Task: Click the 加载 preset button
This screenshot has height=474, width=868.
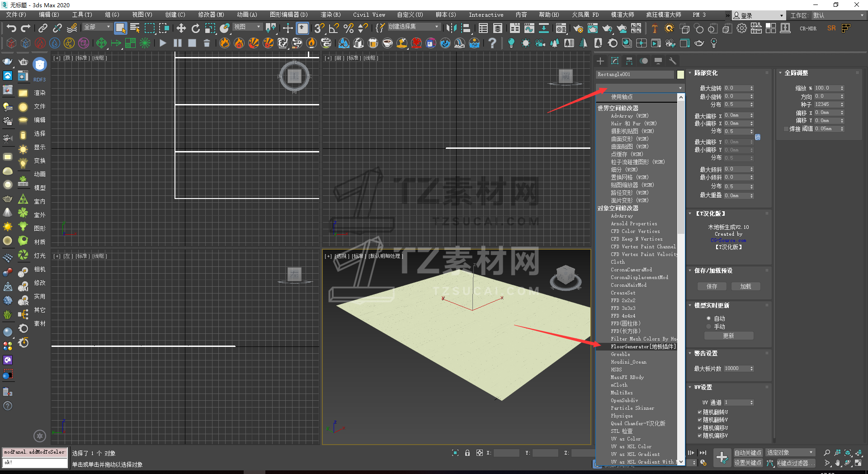Action: pyautogui.click(x=745, y=286)
